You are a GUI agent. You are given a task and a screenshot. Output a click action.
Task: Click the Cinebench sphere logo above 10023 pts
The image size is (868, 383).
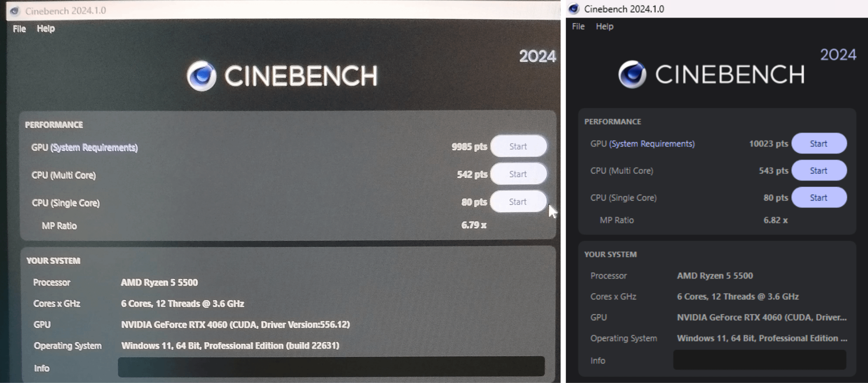point(632,75)
